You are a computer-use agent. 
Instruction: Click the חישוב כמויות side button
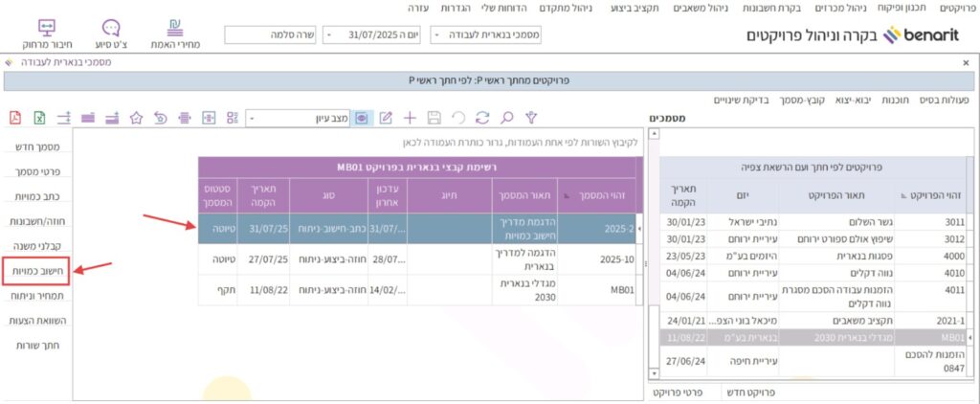[x=36, y=271]
